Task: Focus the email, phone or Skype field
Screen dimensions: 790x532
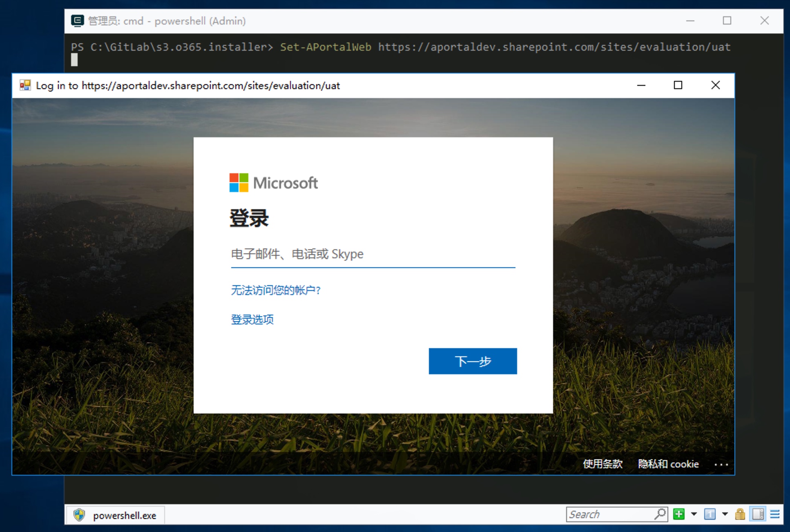Action: click(x=373, y=254)
